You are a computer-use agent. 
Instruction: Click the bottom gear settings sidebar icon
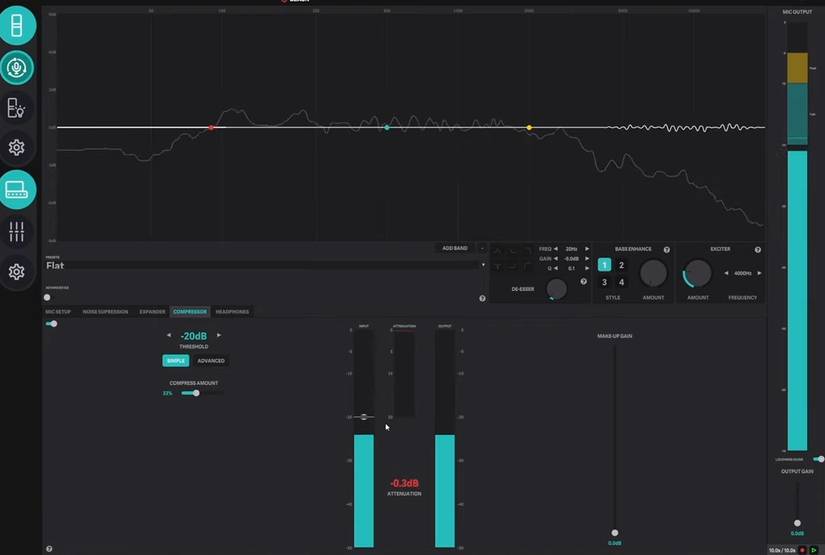tap(17, 272)
